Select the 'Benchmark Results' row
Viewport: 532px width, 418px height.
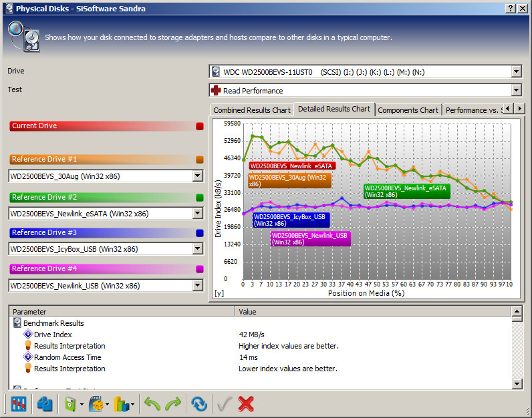pos(53,323)
